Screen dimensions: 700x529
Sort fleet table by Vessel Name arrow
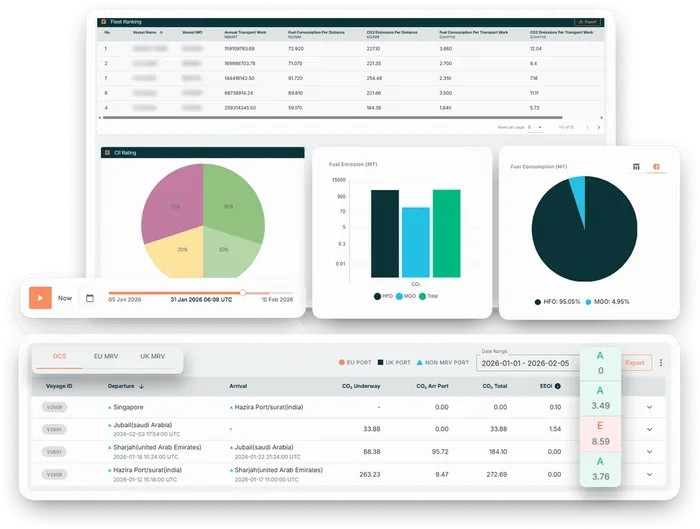[x=161, y=33]
